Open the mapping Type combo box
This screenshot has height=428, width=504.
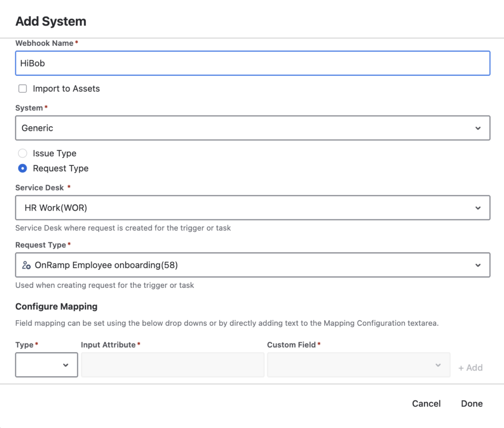point(46,365)
